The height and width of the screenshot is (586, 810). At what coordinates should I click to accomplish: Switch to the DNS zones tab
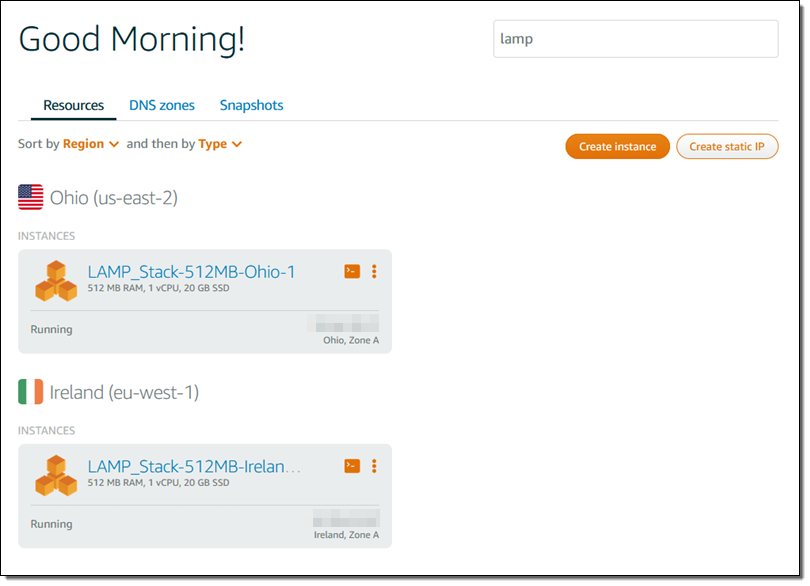(162, 105)
